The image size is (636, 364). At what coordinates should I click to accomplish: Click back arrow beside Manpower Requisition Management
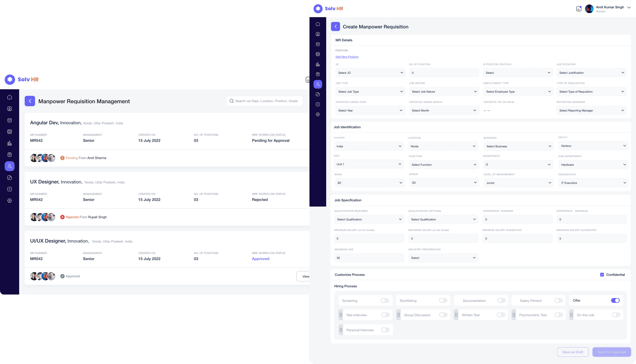(x=30, y=101)
